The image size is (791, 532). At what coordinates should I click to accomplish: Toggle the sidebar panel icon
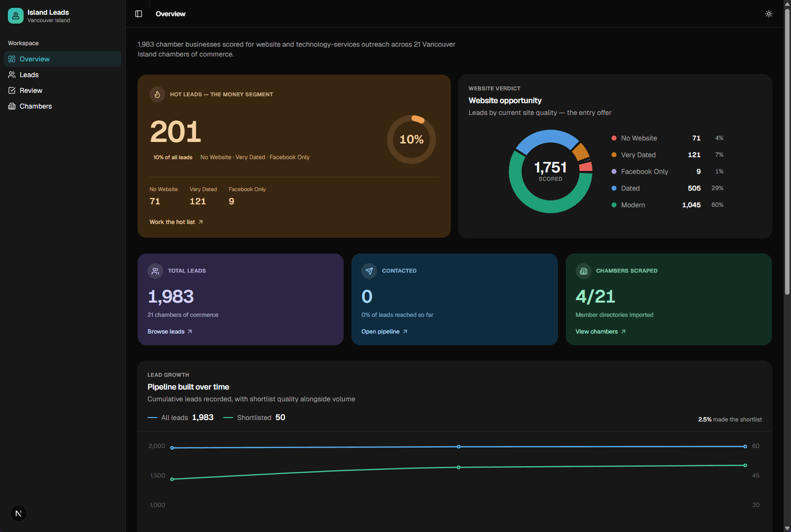tap(139, 14)
